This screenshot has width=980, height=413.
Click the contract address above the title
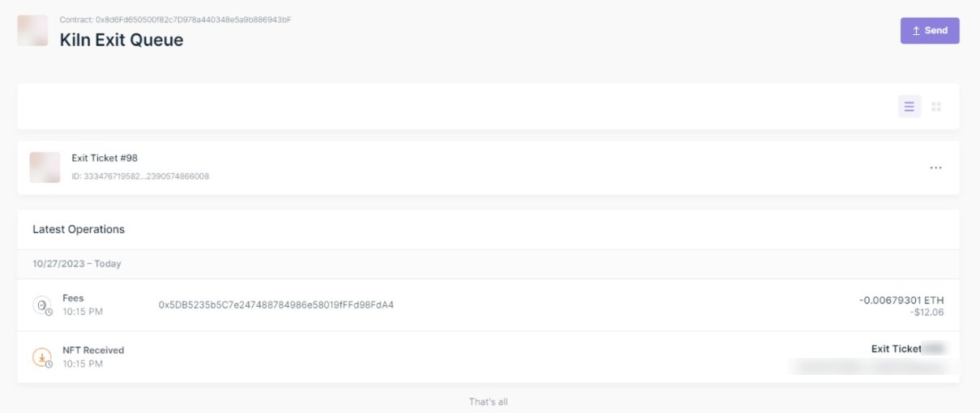tap(175, 19)
